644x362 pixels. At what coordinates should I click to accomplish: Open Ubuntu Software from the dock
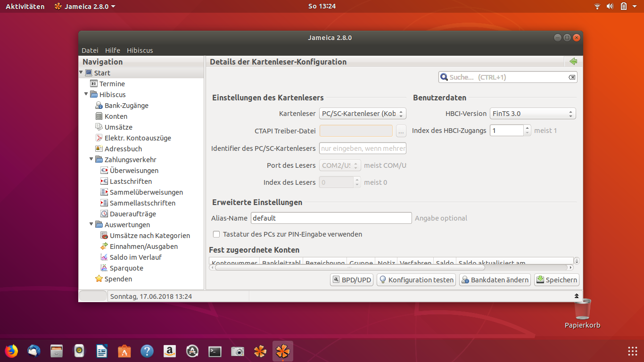[124, 351]
